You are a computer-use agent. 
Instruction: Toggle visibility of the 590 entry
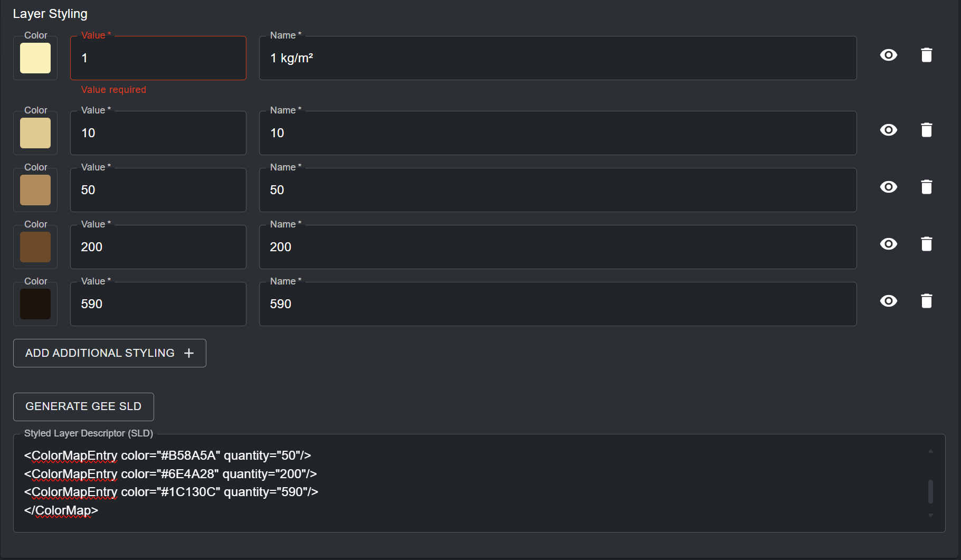coord(888,301)
